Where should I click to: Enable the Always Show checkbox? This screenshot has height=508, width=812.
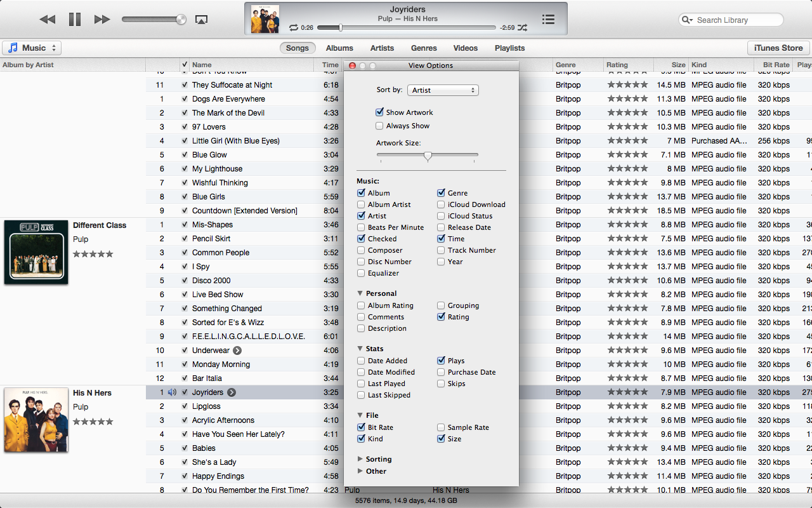coord(379,126)
